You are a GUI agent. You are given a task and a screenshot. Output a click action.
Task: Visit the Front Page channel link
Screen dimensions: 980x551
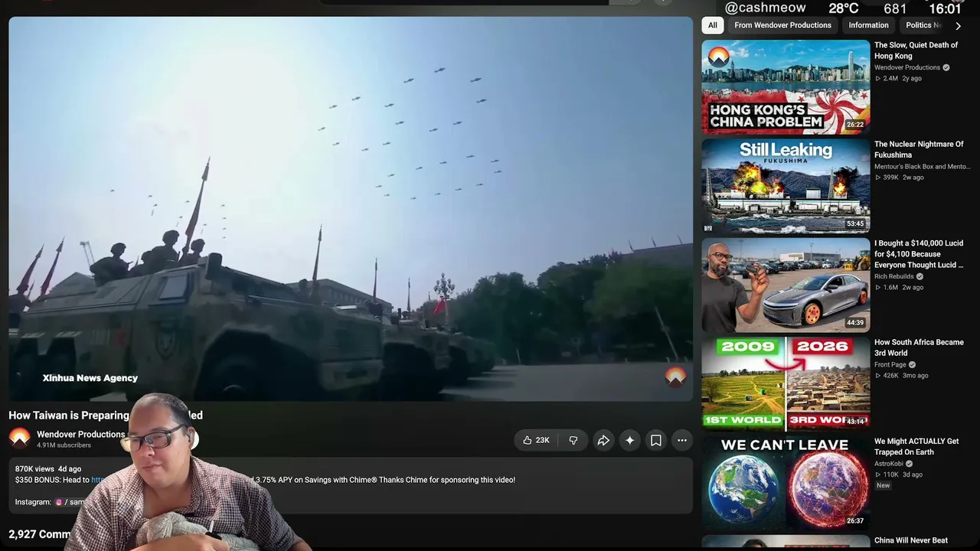890,364
